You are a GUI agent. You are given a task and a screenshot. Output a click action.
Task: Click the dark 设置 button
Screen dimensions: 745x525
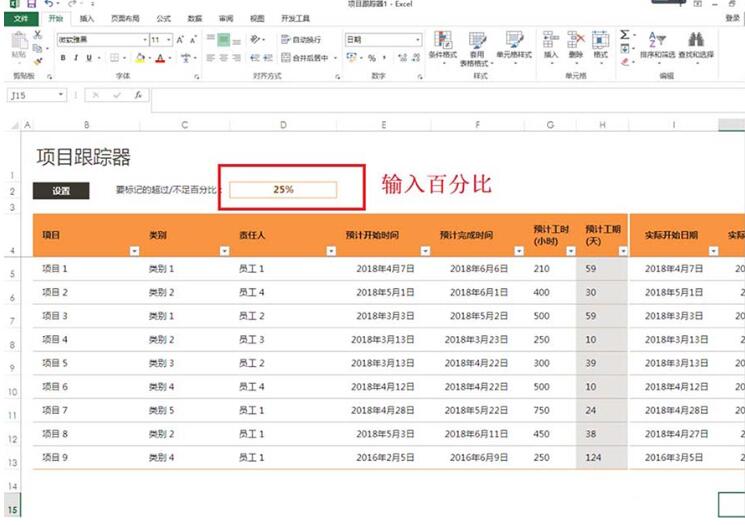click(x=61, y=191)
